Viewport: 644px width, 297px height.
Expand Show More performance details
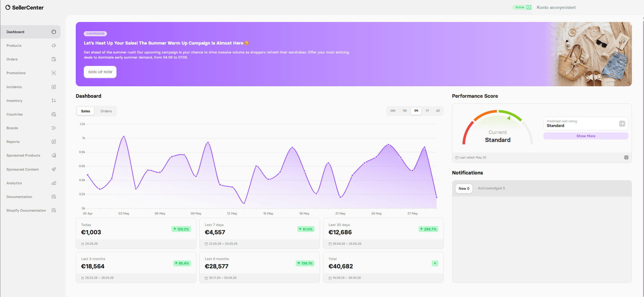[586, 136]
